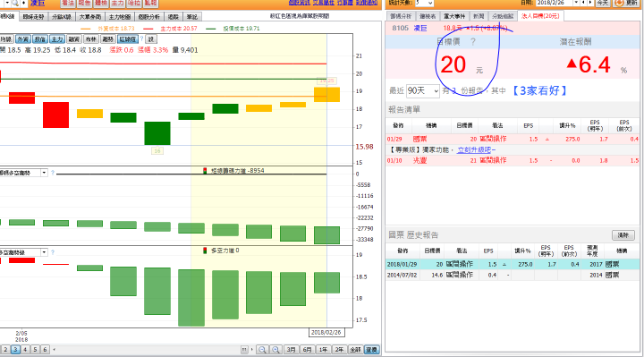Click the small arrow right of layout button 6
Screen dimensions: 644x357
(x=55, y=350)
